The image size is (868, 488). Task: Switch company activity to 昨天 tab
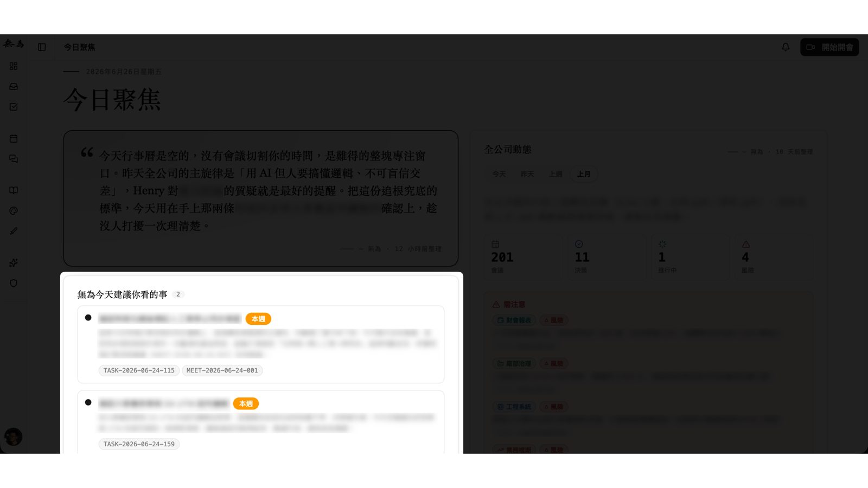pos(527,174)
